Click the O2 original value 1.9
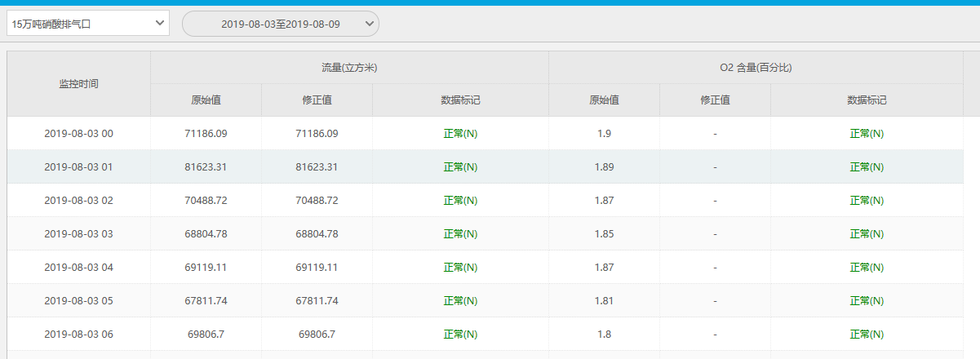The height and width of the screenshot is (359, 980). click(604, 133)
